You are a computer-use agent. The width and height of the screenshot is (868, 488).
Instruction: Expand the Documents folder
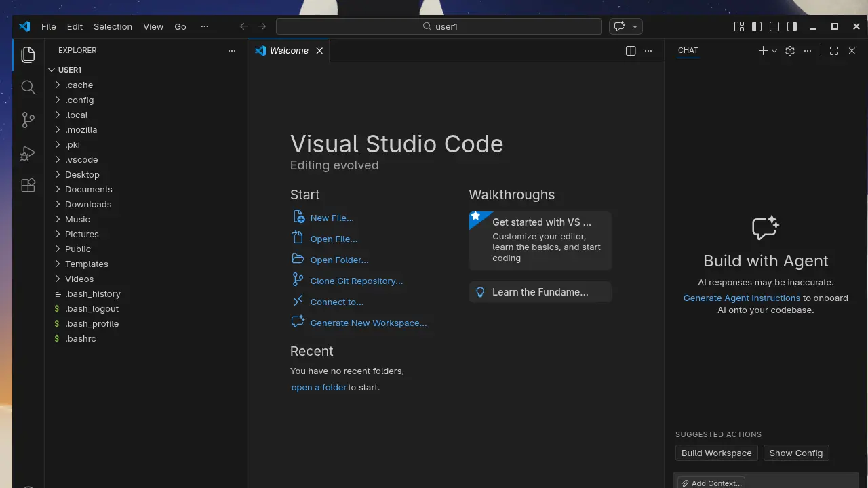[89, 189]
